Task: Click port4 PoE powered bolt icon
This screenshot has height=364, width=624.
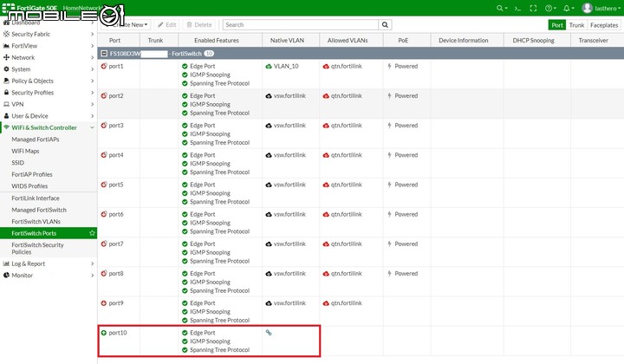Action: (390, 155)
